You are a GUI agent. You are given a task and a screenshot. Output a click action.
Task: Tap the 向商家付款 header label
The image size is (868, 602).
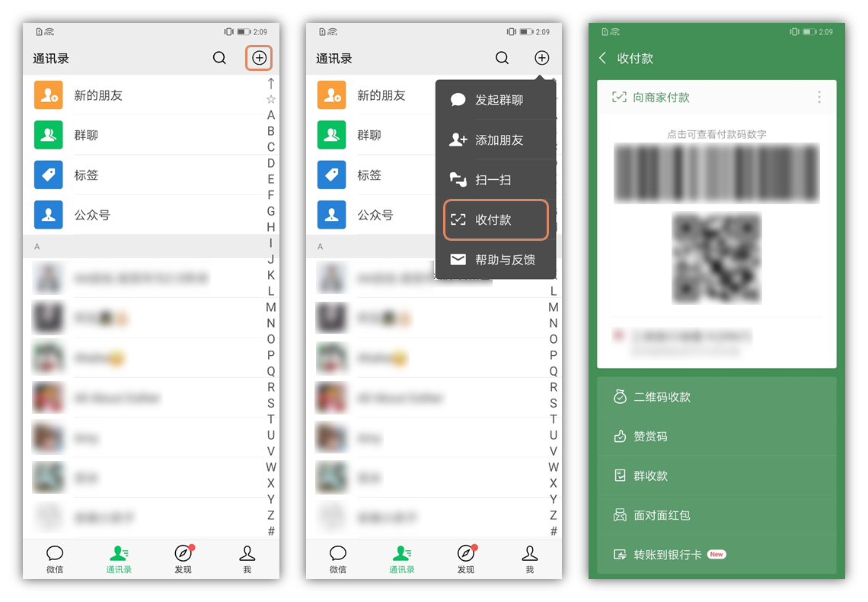(x=661, y=98)
